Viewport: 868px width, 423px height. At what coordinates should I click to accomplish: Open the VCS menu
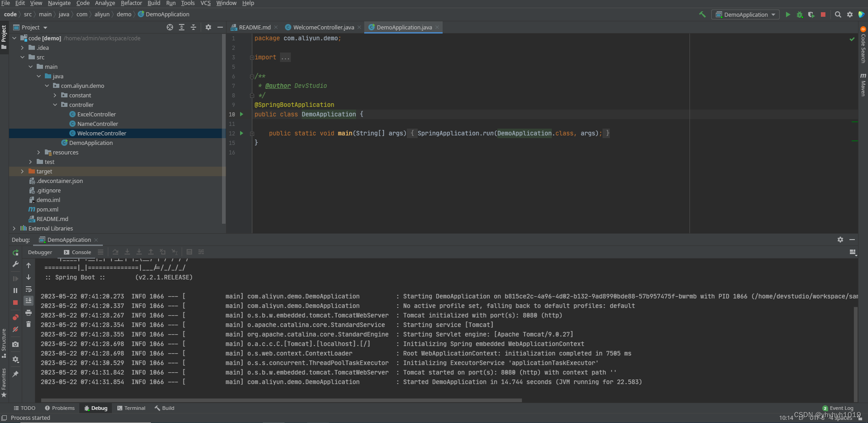[205, 3]
